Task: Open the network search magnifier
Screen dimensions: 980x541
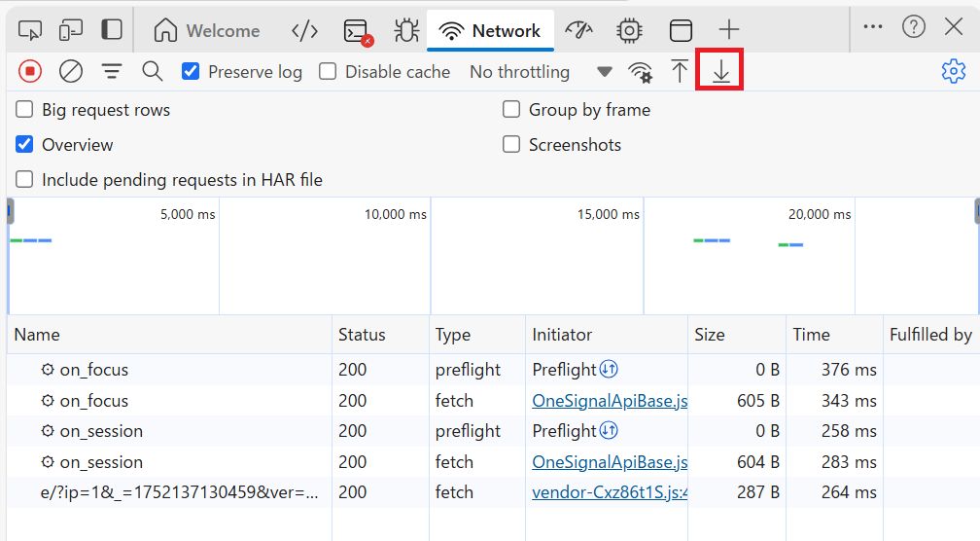Action: click(152, 71)
